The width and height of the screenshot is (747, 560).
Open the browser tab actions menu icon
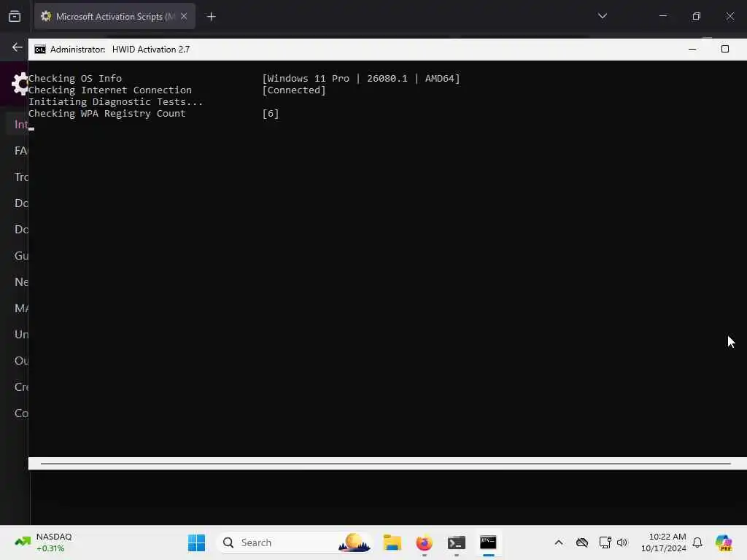tap(15, 17)
